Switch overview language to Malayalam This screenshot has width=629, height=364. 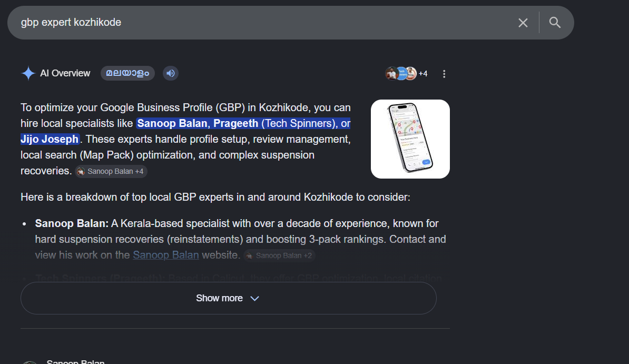pyautogui.click(x=127, y=73)
